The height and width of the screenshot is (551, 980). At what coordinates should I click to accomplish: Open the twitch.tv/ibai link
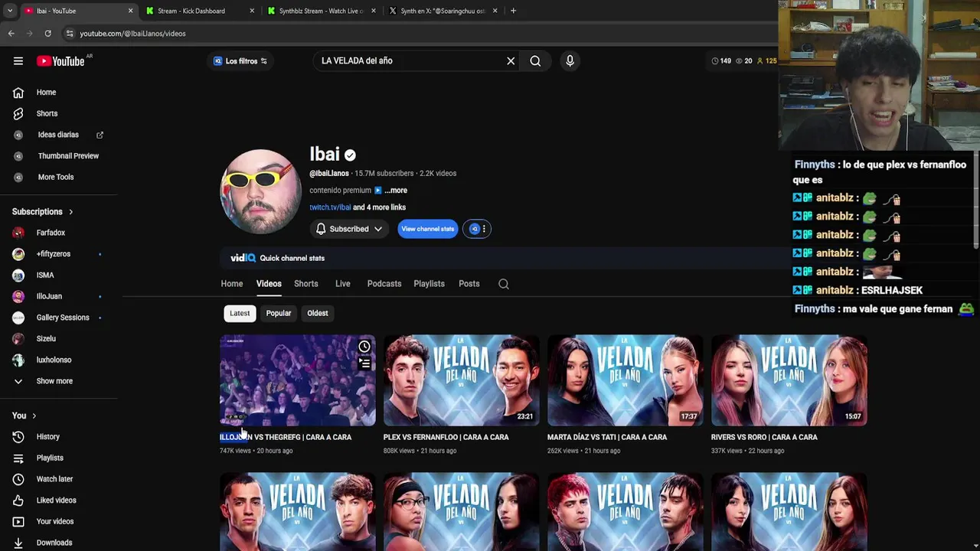coord(330,207)
